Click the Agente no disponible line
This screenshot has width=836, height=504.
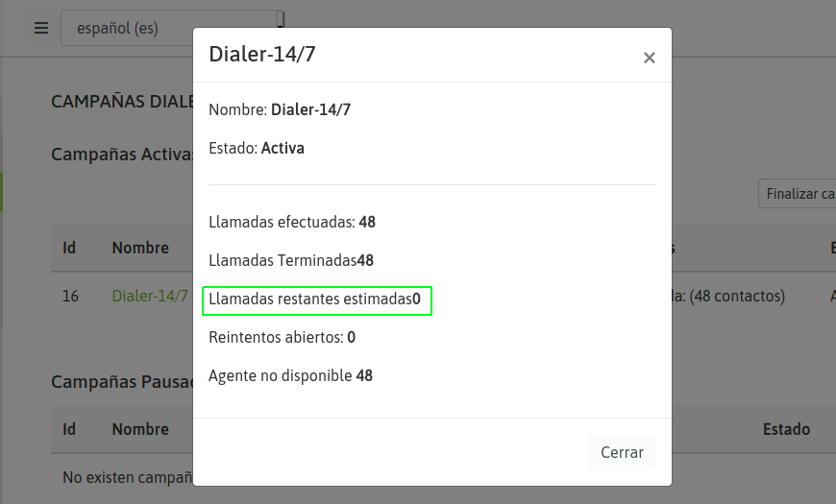point(290,375)
